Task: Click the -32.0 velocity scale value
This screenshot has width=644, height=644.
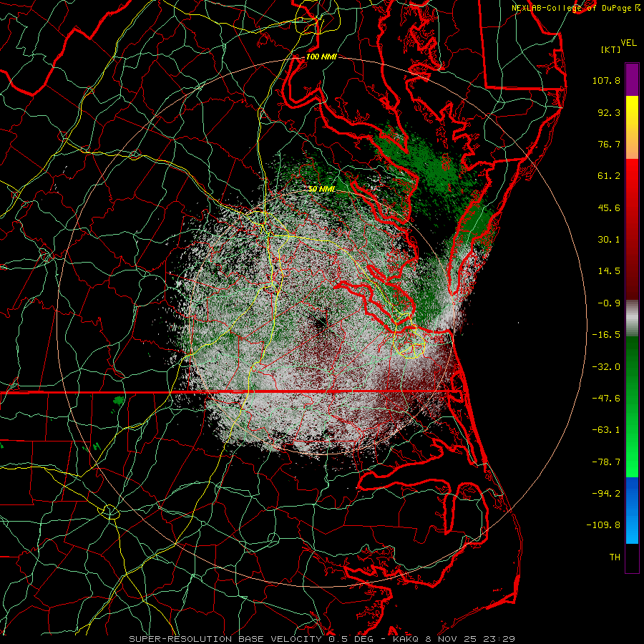Action: (x=606, y=366)
